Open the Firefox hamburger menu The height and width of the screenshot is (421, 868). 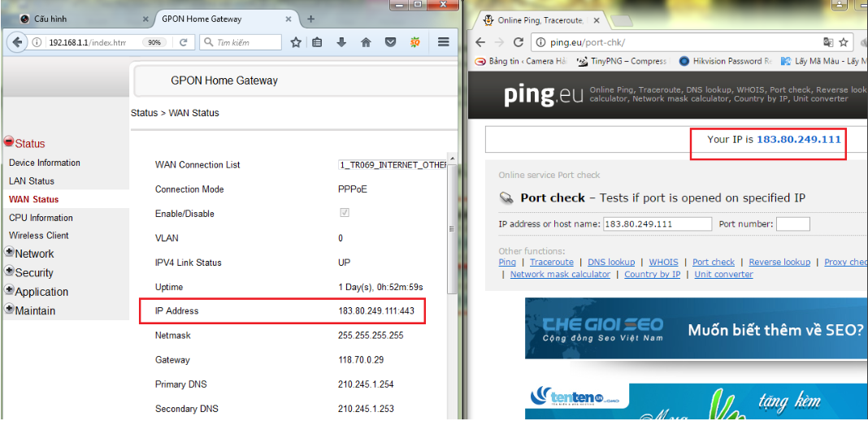tap(443, 42)
